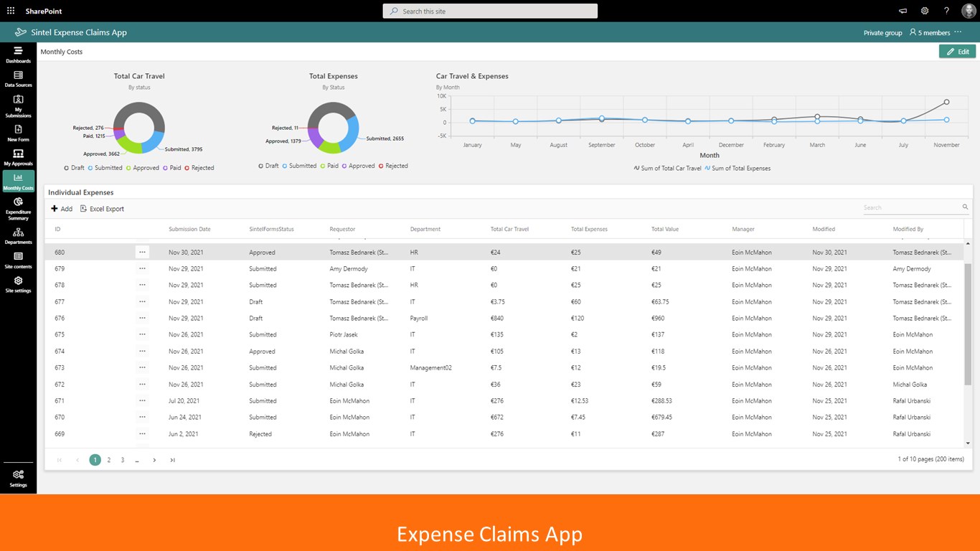The height and width of the screenshot is (551, 980).
Task: Toggle Approved in Total Car Travel legend
Action: [143, 168]
